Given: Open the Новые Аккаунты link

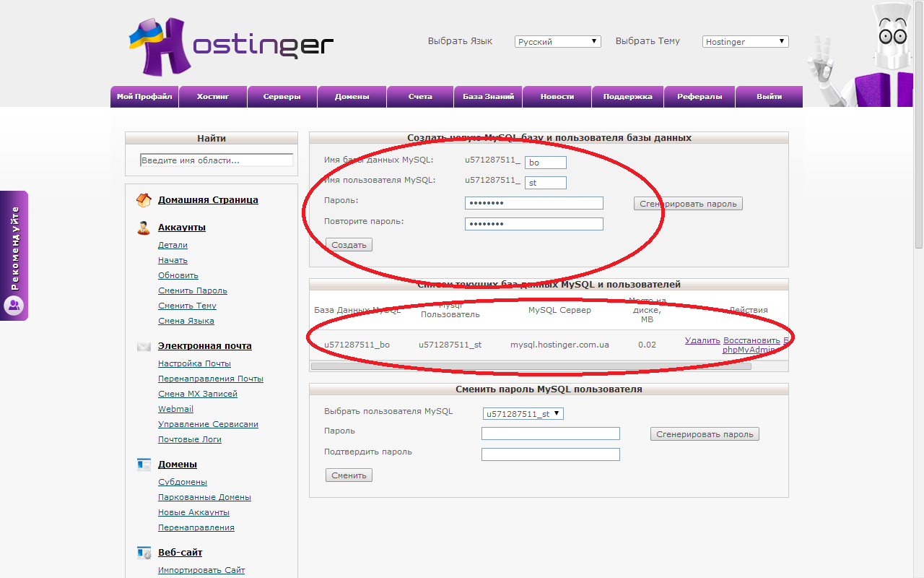Looking at the screenshot, I should pos(193,512).
